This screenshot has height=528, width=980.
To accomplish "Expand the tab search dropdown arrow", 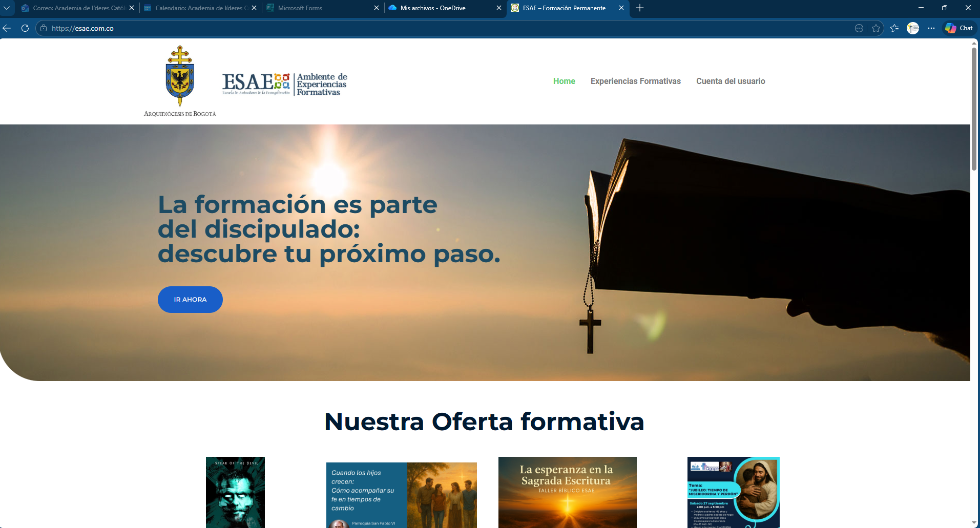I will click(x=7, y=8).
